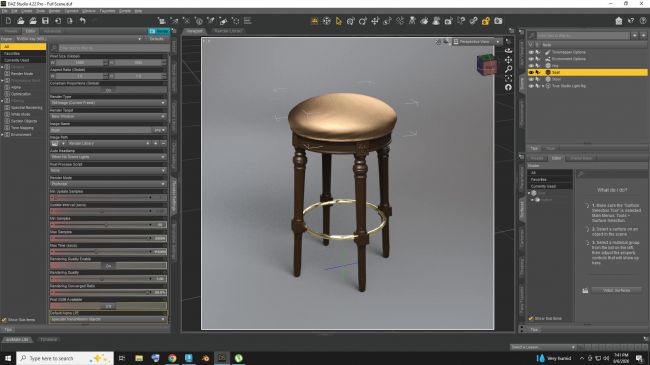Click the Video: Surfaces button

click(x=616, y=290)
